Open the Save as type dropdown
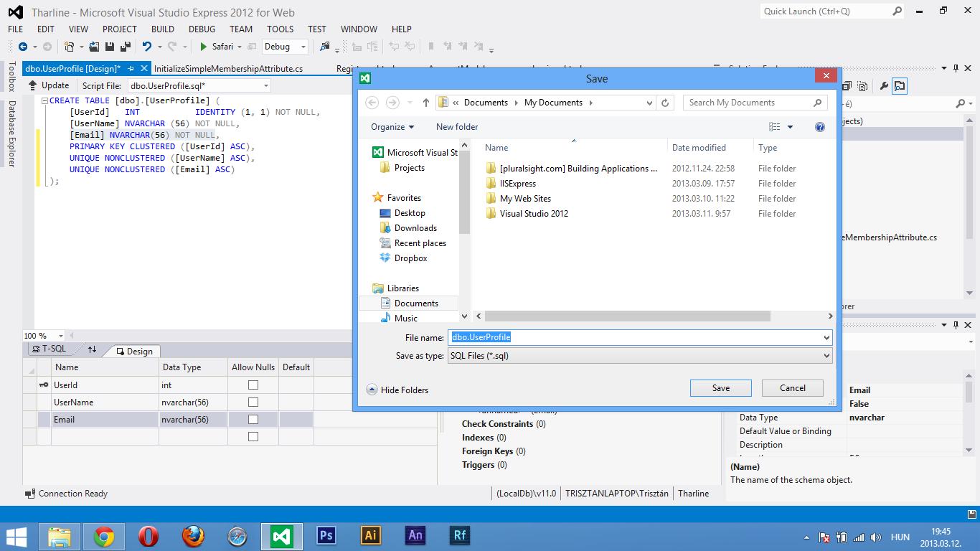Screen dimensions: 980x551 tap(826, 356)
